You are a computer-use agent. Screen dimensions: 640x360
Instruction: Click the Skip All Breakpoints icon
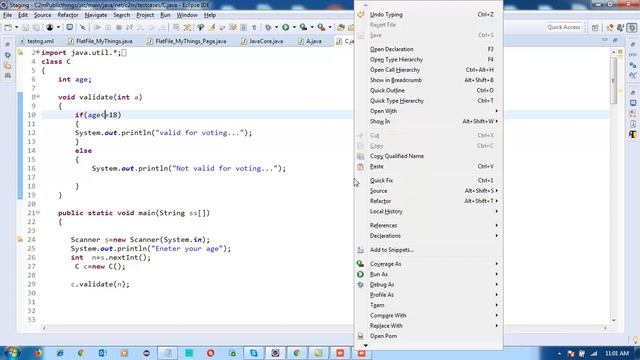pyautogui.click(x=82, y=27)
